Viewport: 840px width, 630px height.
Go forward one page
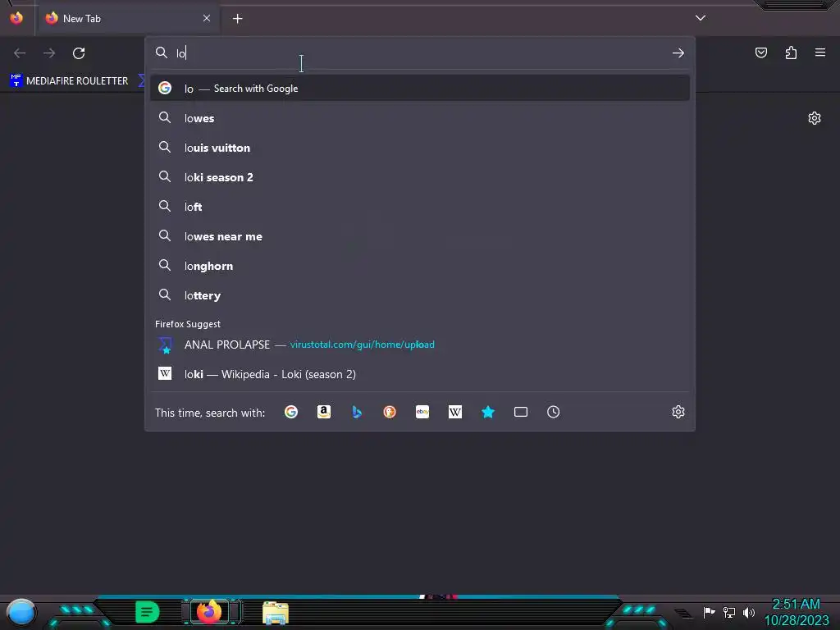[x=49, y=53]
